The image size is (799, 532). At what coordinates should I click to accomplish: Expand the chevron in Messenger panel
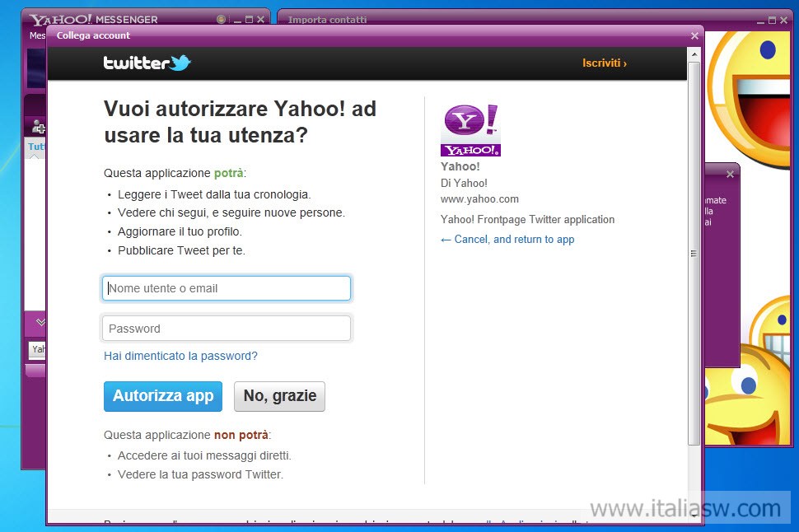(x=40, y=321)
